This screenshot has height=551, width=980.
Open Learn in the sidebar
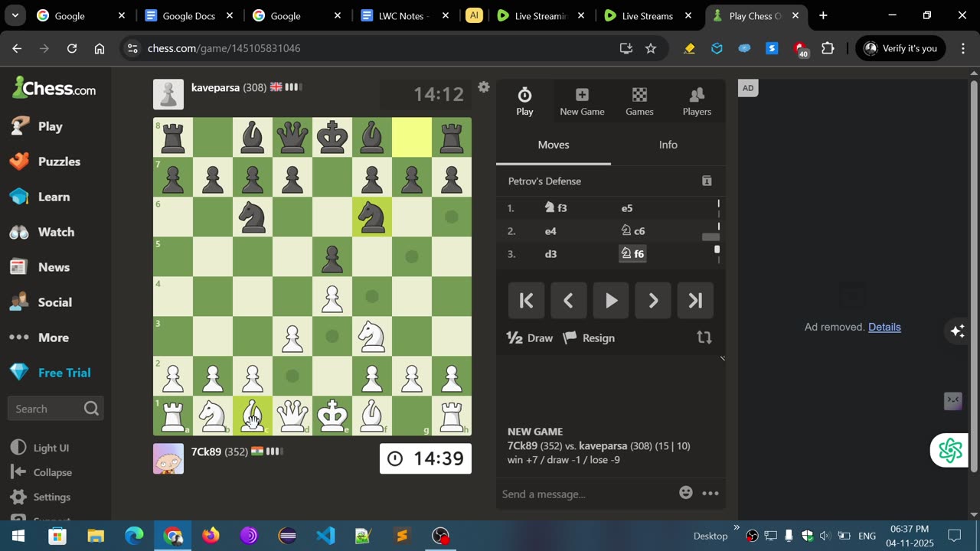click(55, 197)
